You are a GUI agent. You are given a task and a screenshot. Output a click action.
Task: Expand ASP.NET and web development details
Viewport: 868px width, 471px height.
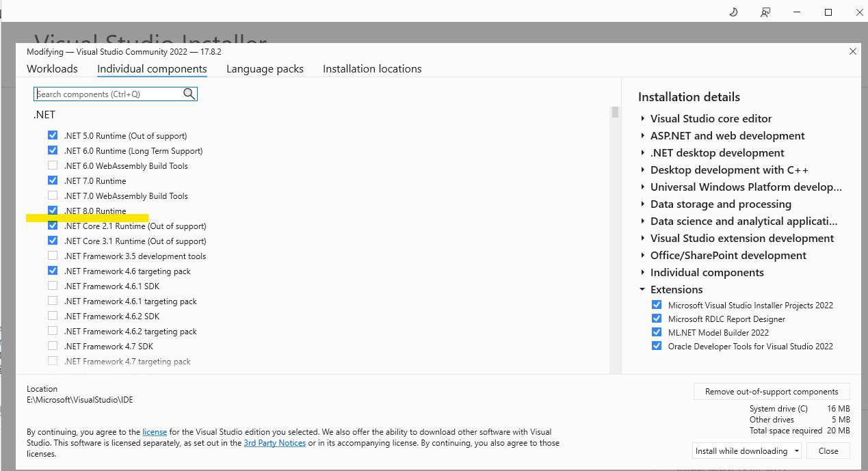643,135
